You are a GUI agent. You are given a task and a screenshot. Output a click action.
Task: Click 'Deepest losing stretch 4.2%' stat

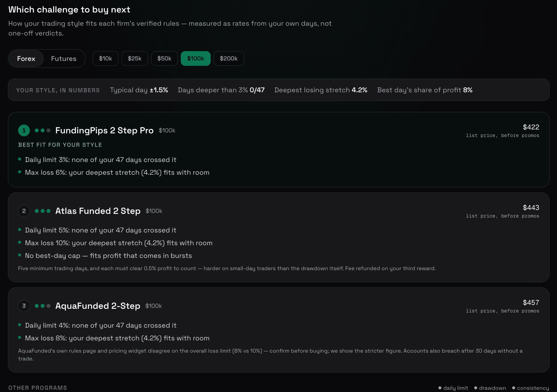click(321, 90)
